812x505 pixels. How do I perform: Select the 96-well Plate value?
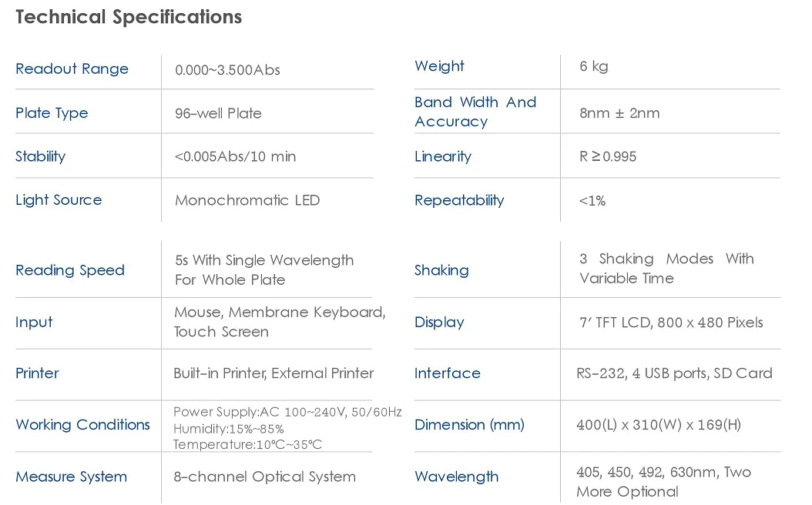tap(218, 113)
